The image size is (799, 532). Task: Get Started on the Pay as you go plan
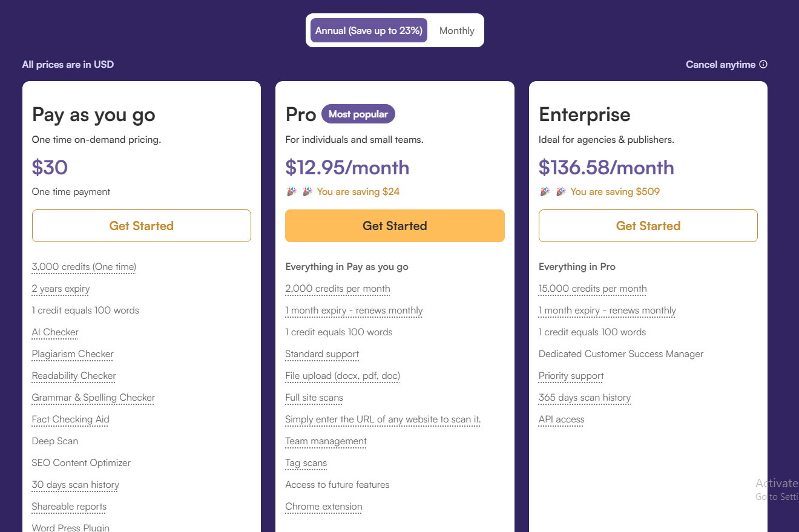click(141, 225)
